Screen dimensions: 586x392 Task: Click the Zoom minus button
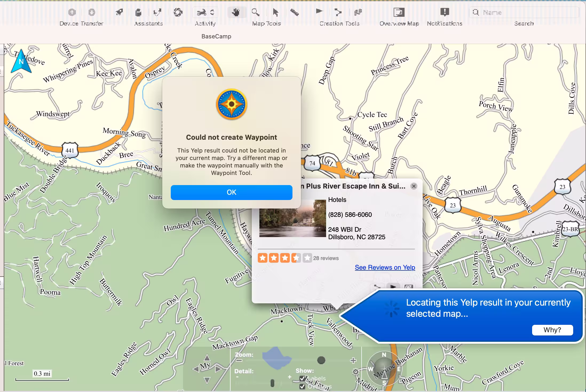tap(239, 361)
